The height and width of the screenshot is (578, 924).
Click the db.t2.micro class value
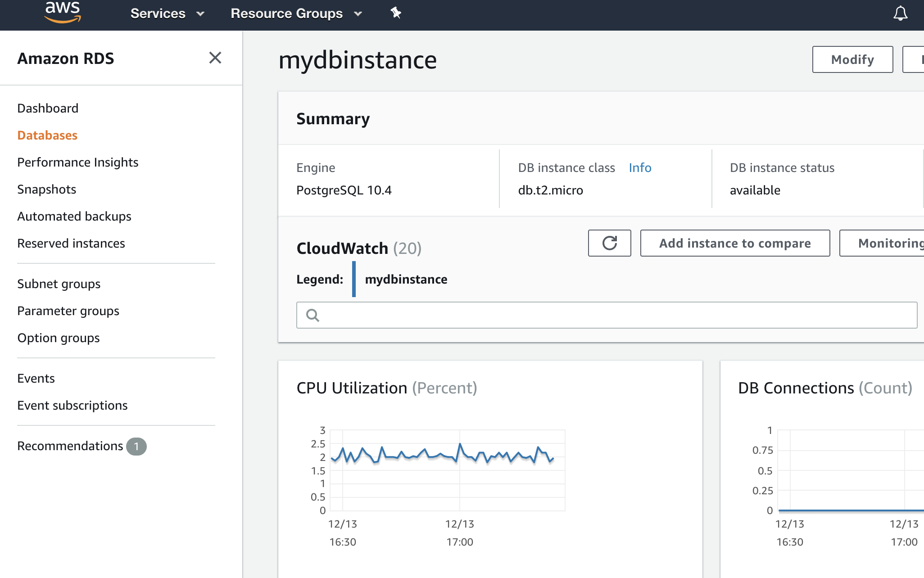pos(550,190)
